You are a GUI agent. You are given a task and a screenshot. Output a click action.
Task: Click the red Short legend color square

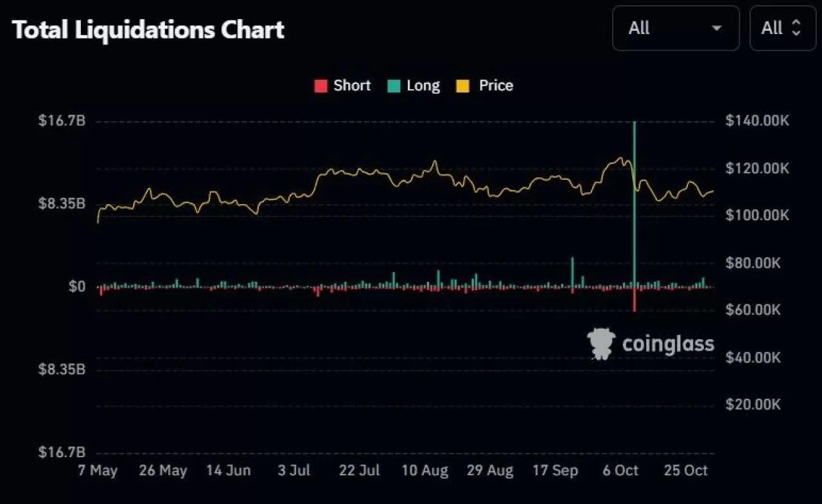[320, 85]
